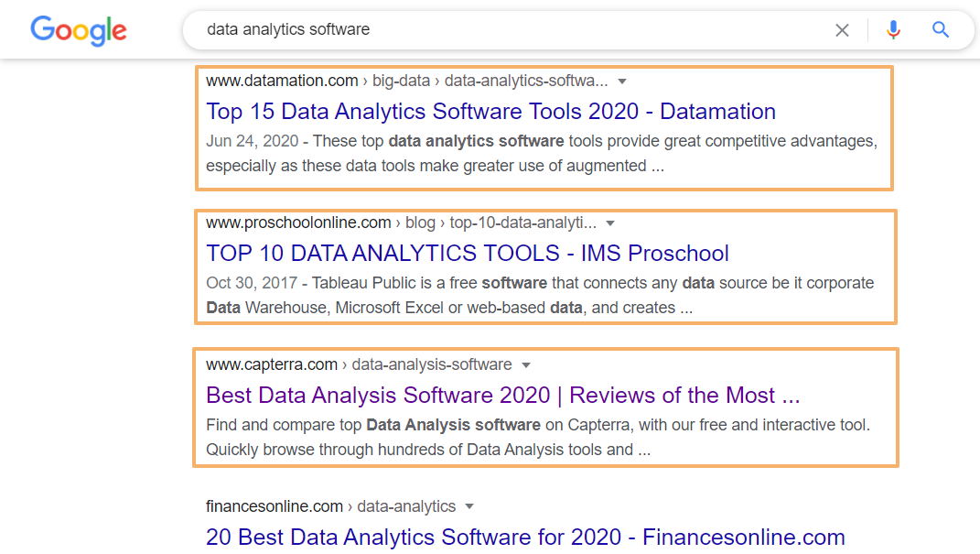Expand dropdown arrow next to proschoolonline.com URL
Screen dimensions: 980x554
pos(610,223)
